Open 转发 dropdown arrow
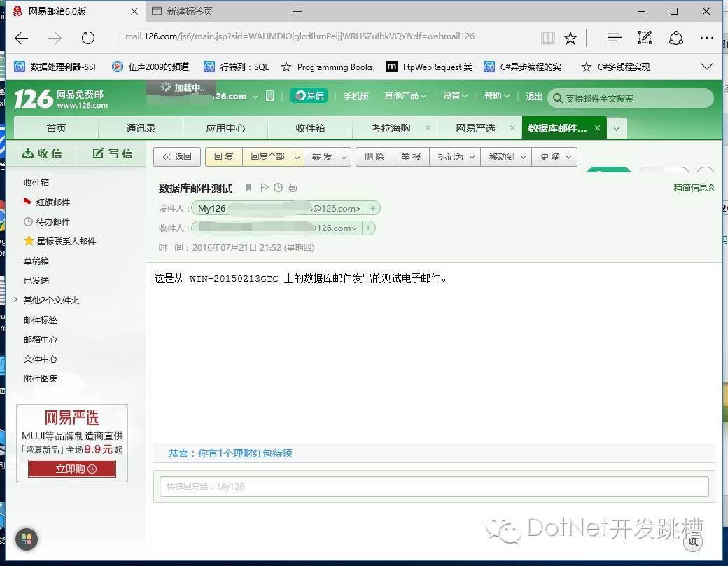The height and width of the screenshot is (566, 728). [x=344, y=157]
